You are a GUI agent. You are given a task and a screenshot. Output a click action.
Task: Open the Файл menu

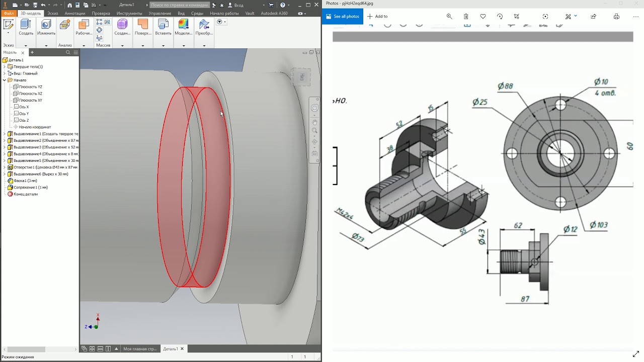coord(9,13)
